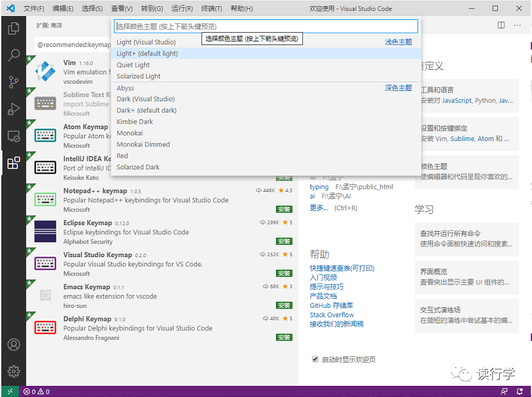Open the Accounts icon in activity bar

coord(14,344)
